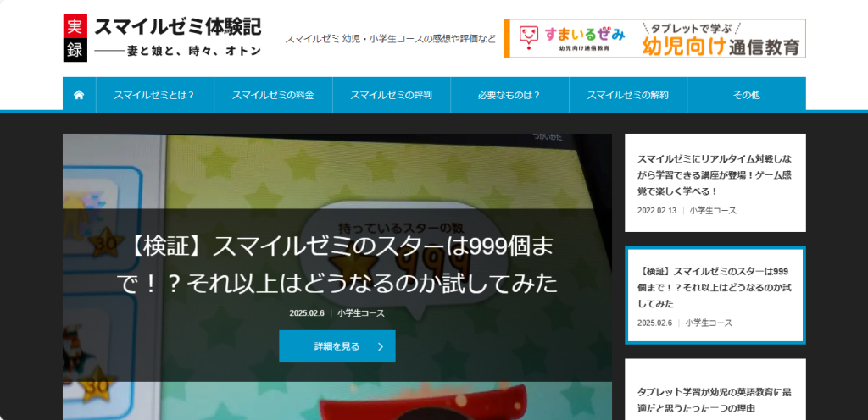Select highlighted sidebar card about スター999個
868x420 pixels.
pyautogui.click(x=714, y=286)
